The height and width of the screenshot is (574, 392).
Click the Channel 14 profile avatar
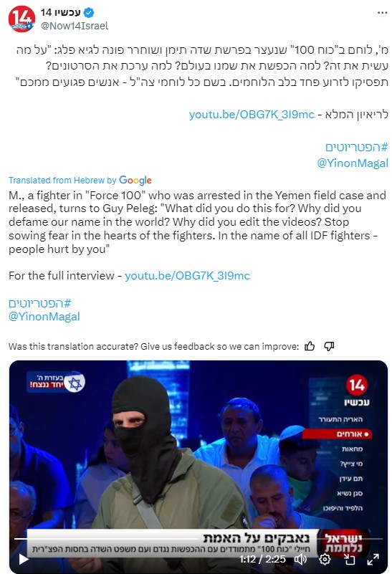[22, 19]
